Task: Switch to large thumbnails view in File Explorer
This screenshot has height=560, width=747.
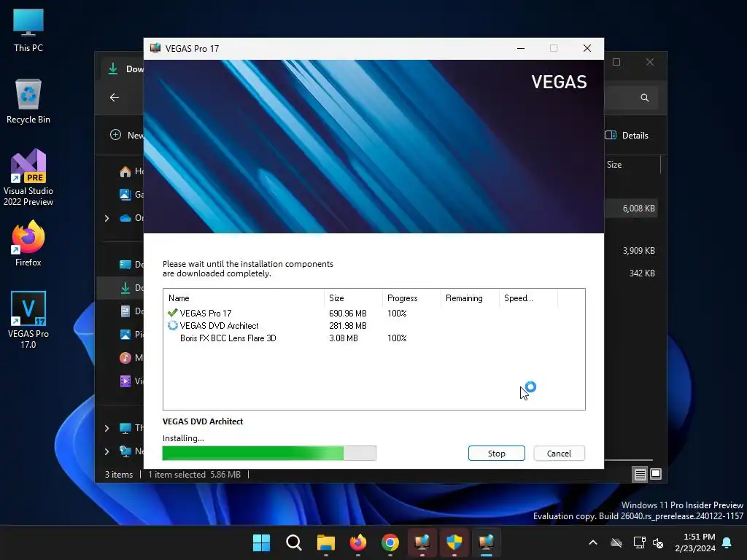Action: [656, 474]
